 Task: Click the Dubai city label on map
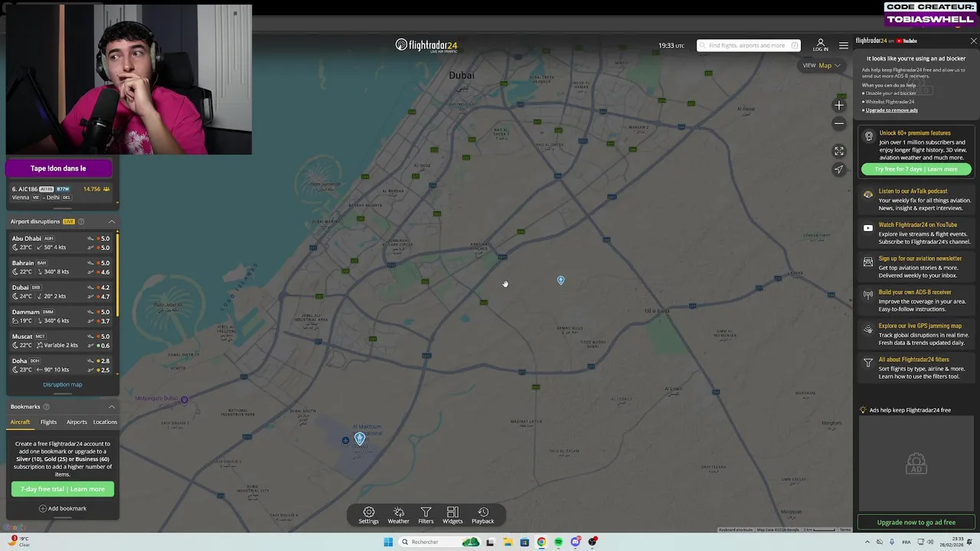tap(462, 75)
